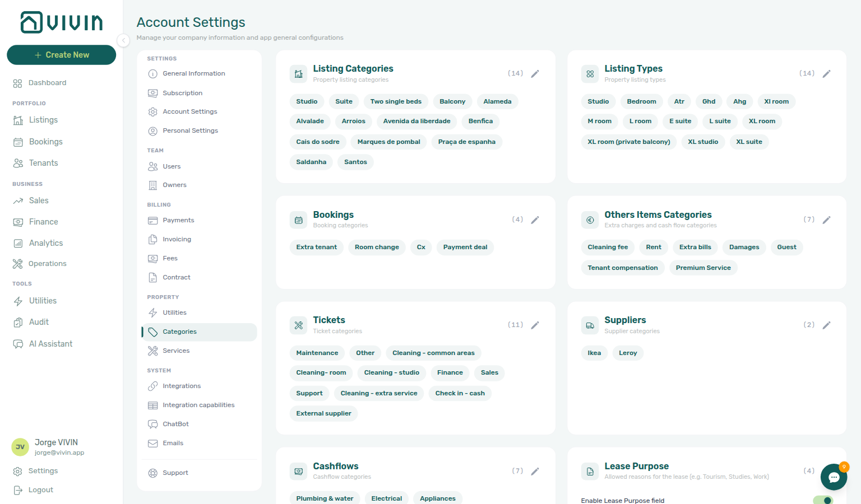The width and height of the screenshot is (861, 504).
Task: Edit Listing Types with pencil icon
Action: coord(826,74)
